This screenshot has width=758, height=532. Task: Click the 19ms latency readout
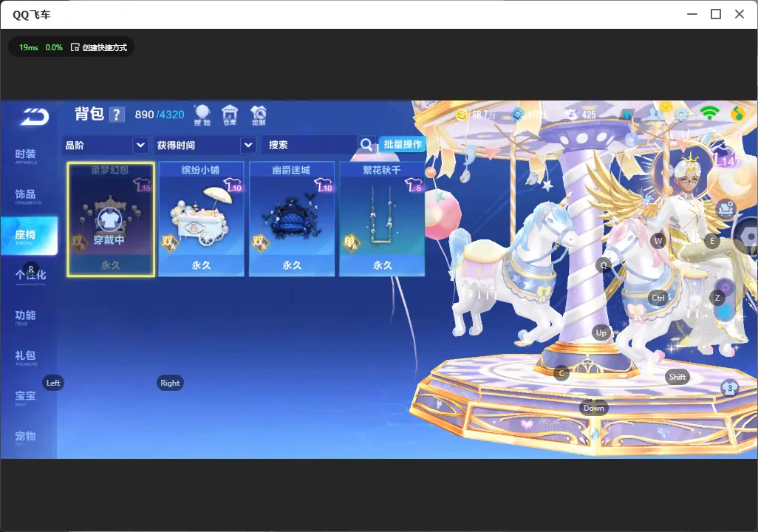[x=29, y=47]
